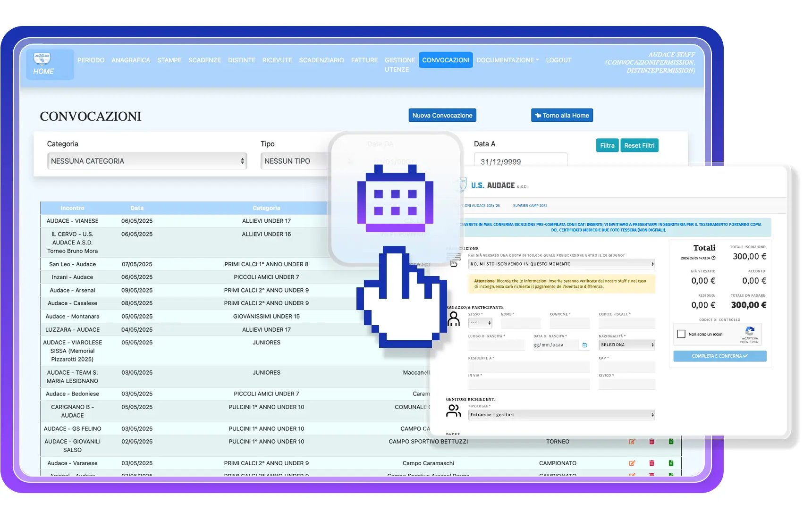Viewport: 812px width, 520px height.
Task: Expand the DOCUMENTAZIONE menu dropdown
Action: coord(507,60)
